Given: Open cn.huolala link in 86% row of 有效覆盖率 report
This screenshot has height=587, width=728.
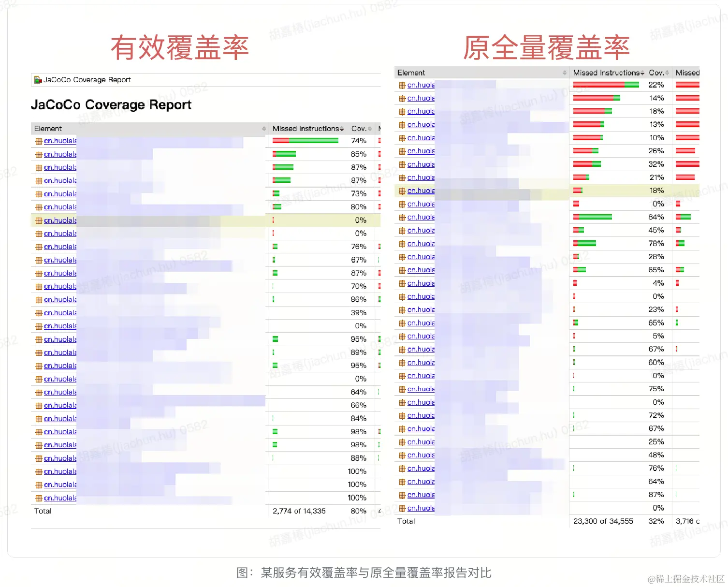Looking at the screenshot, I should (x=60, y=299).
